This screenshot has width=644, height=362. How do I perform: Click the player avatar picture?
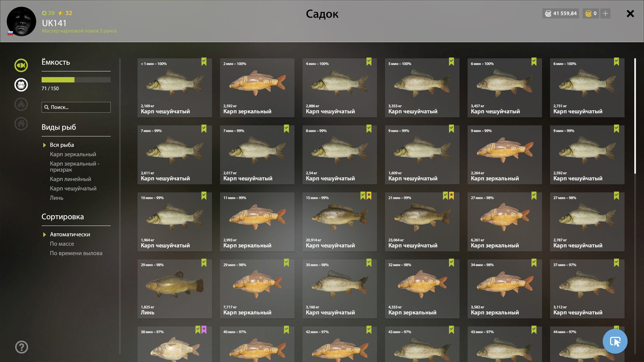(21, 21)
